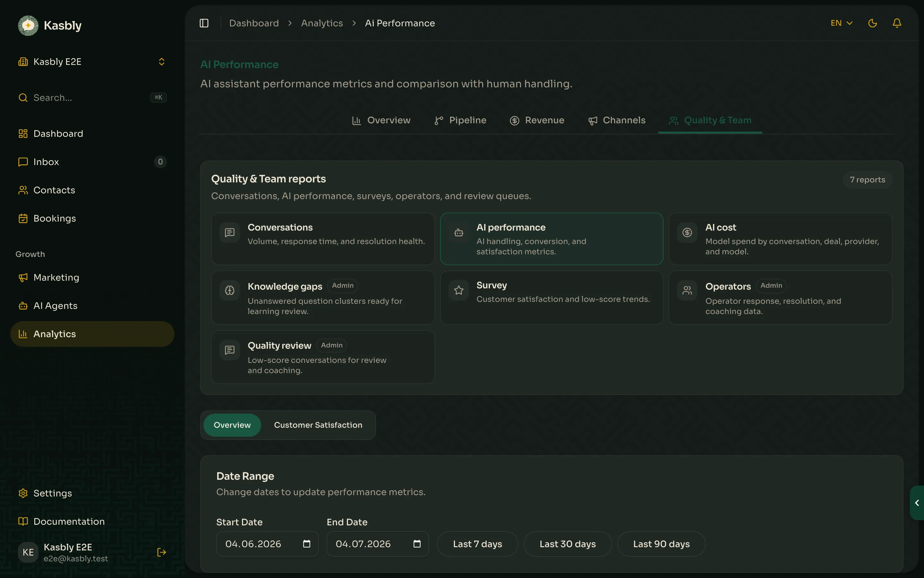Click the Admin badge on Quality review
This screenshot has height=578, width=924.
coord(331,346)
